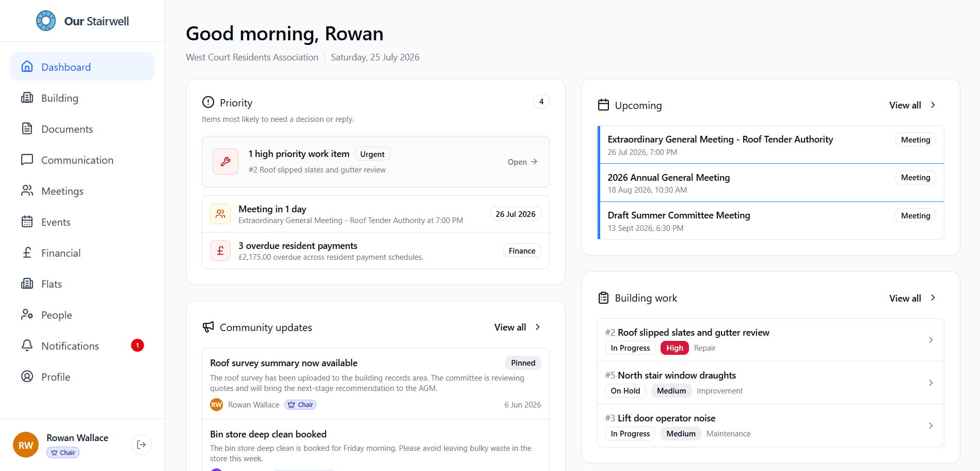This screenshot has width=980, height=471.
Task: Click the arrow next to Building work View all
Action: pyautogui.click(x=933, y=298)
